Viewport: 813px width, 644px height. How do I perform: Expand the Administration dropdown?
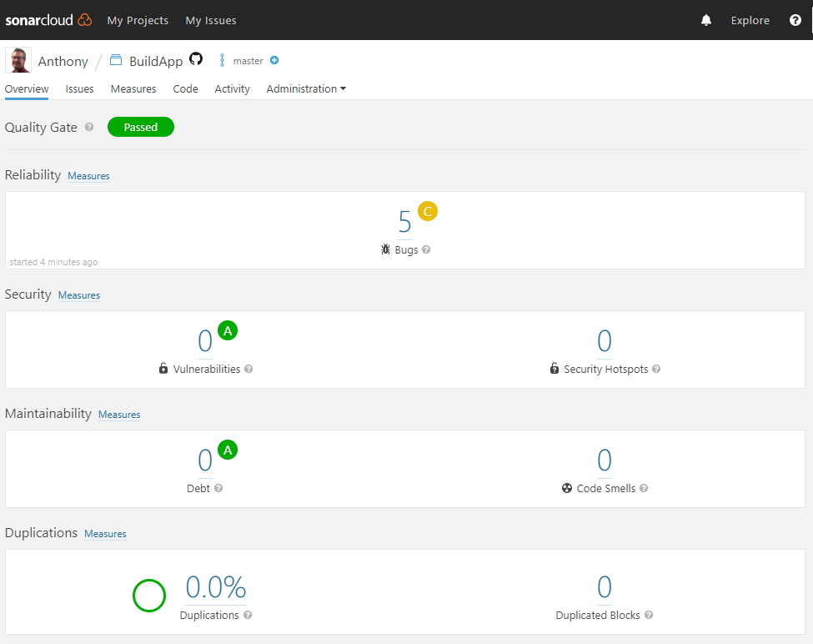pos(306,88)
